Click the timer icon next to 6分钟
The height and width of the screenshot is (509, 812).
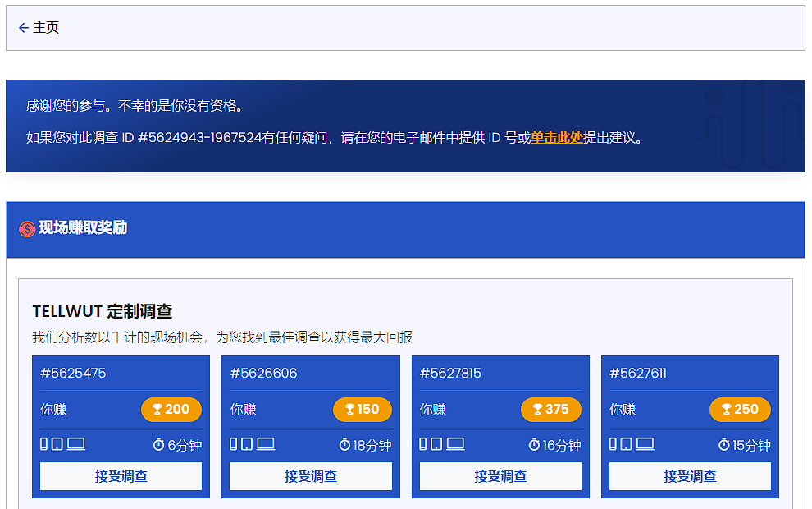click(158, 445)
